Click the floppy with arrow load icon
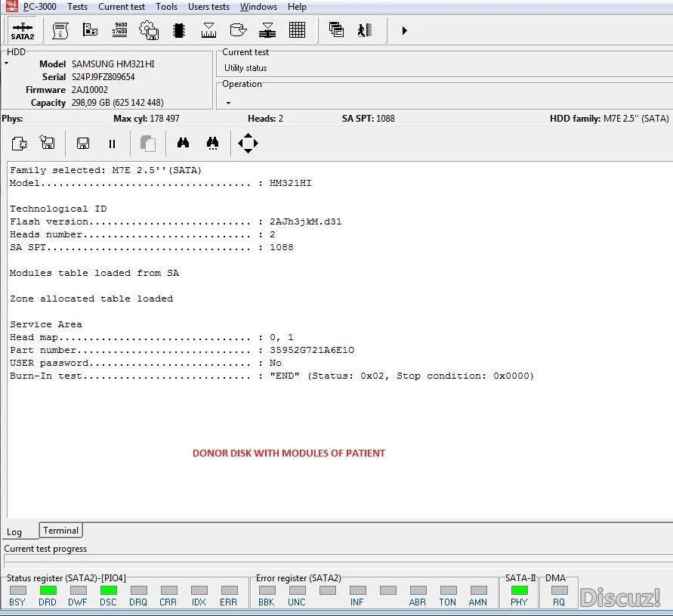This screenshot has width=673, height=616. (48, 142)
